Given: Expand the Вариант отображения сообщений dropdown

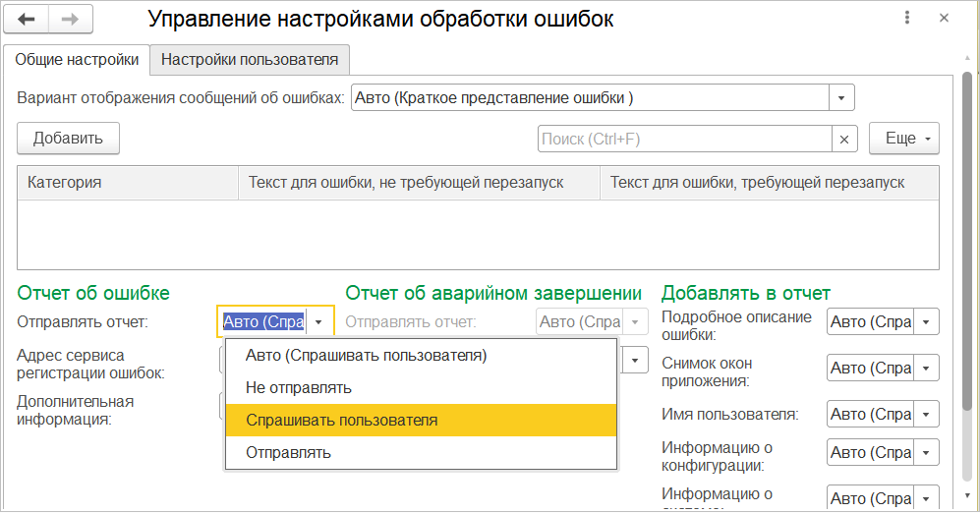Looking at the screenshot, I should click(842, 98).
